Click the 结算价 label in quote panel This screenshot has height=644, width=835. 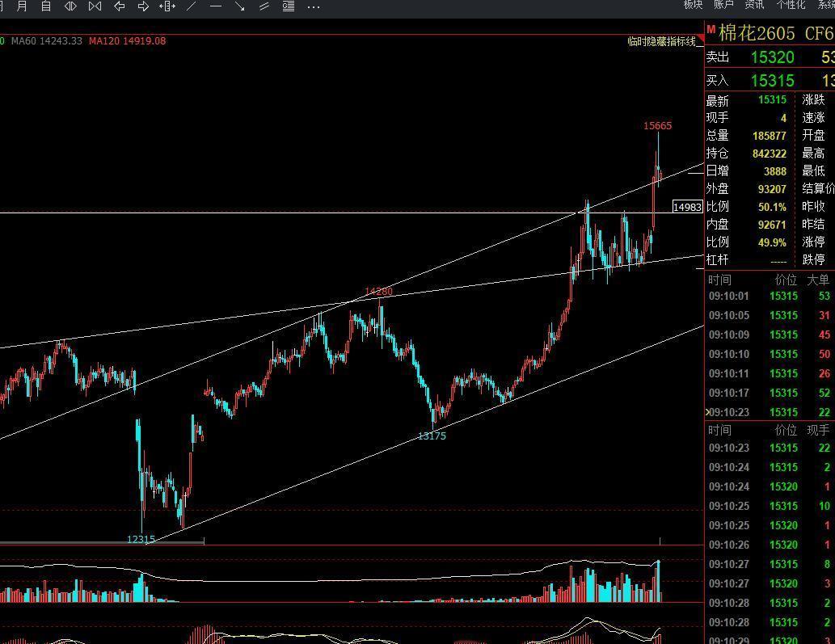tap(819, 188)
